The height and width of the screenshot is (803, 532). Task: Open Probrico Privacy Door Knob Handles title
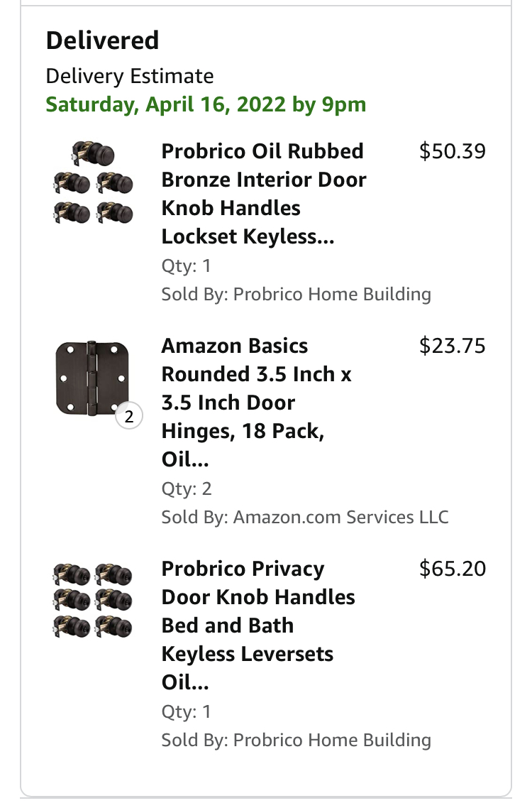coord(257,626)
